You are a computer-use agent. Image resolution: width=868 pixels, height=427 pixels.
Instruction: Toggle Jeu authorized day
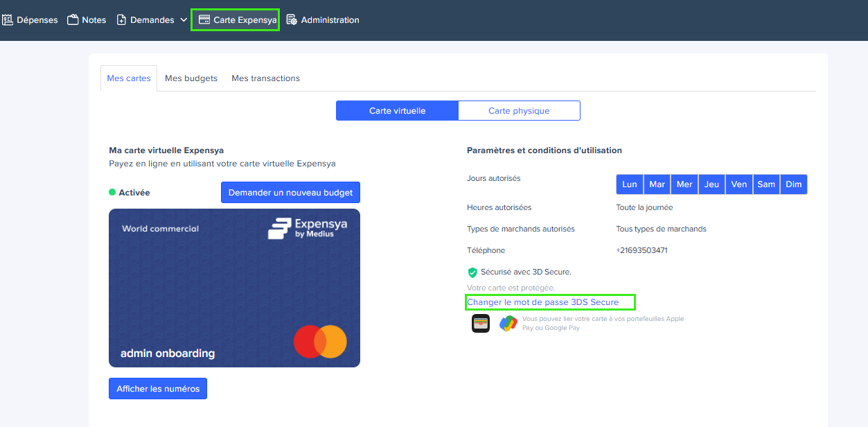[712, 184]
